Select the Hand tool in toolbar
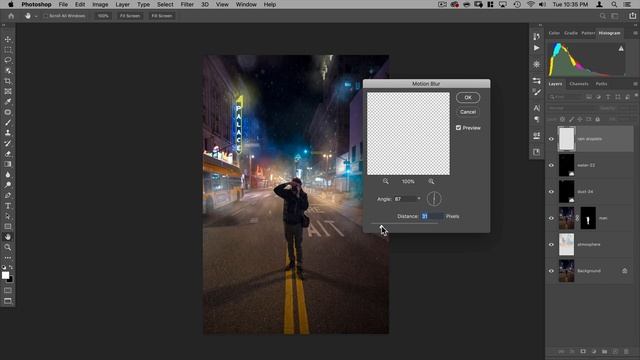 [x=8, y=237]
